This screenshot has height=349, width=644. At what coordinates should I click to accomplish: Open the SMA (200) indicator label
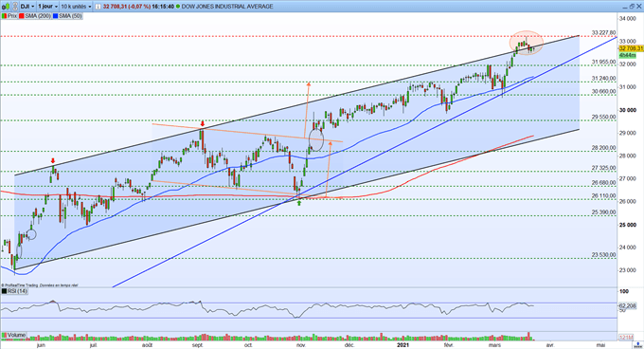pos(37,16)
